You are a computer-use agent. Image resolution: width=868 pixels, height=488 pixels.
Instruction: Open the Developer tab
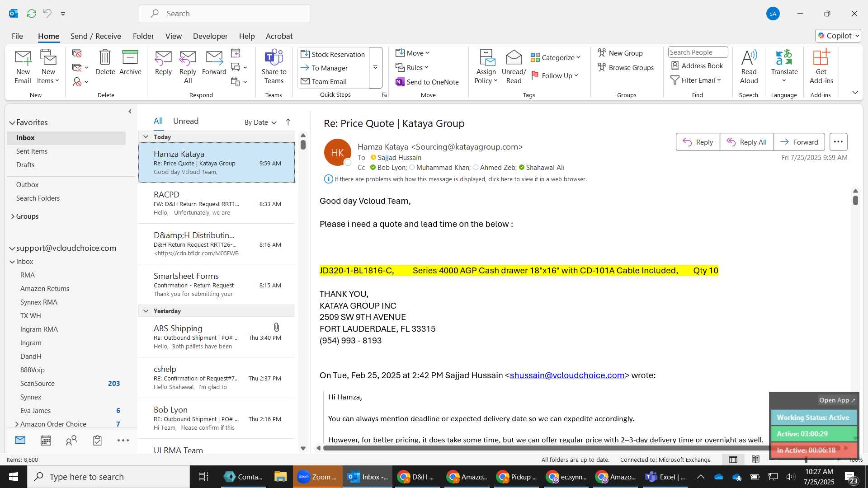[210, 36]
